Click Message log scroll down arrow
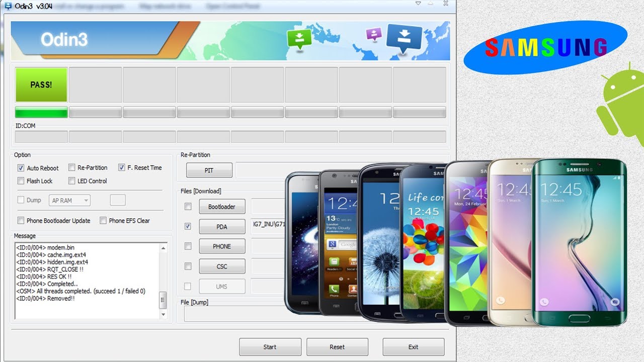 coord(163,315)
